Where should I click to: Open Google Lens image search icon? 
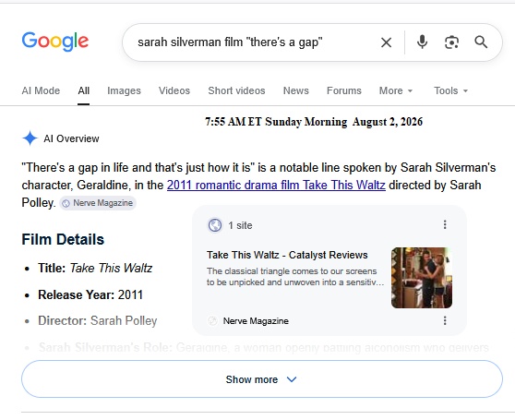click(451, 42)
